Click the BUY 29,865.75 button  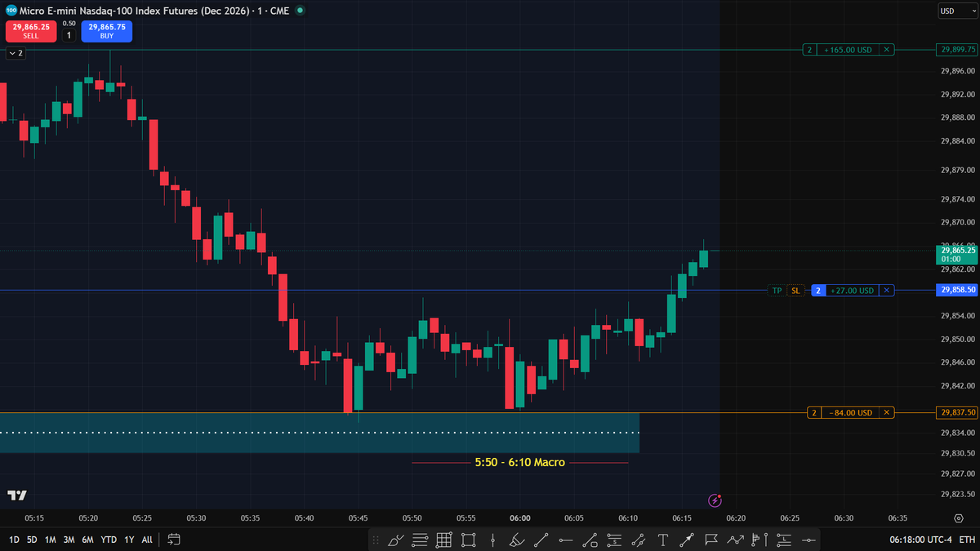tap(106, 31)
